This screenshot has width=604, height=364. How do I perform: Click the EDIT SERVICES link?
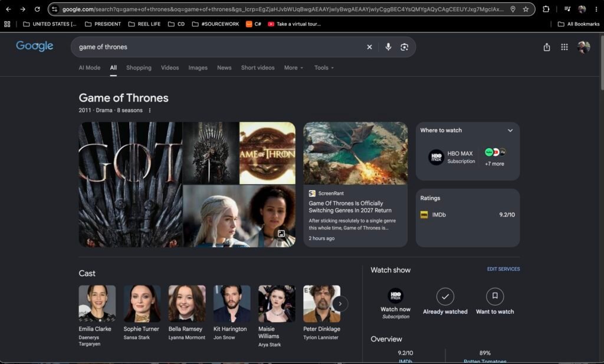504,269
